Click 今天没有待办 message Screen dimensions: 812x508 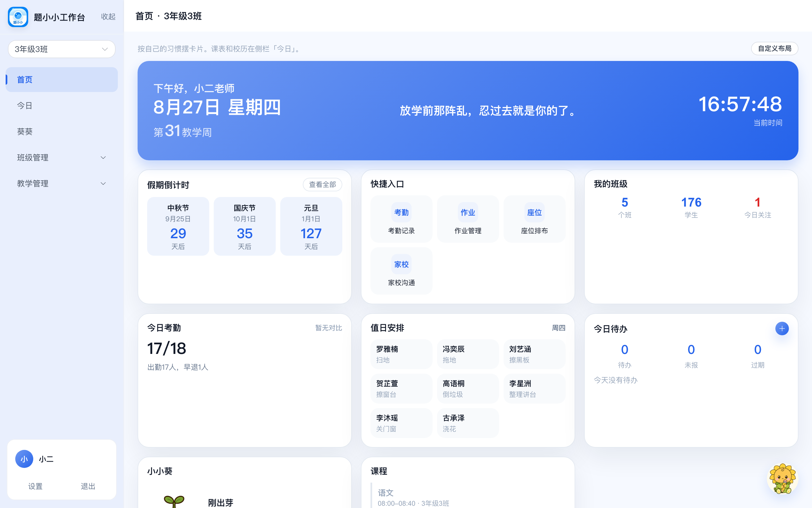[615, 380]
